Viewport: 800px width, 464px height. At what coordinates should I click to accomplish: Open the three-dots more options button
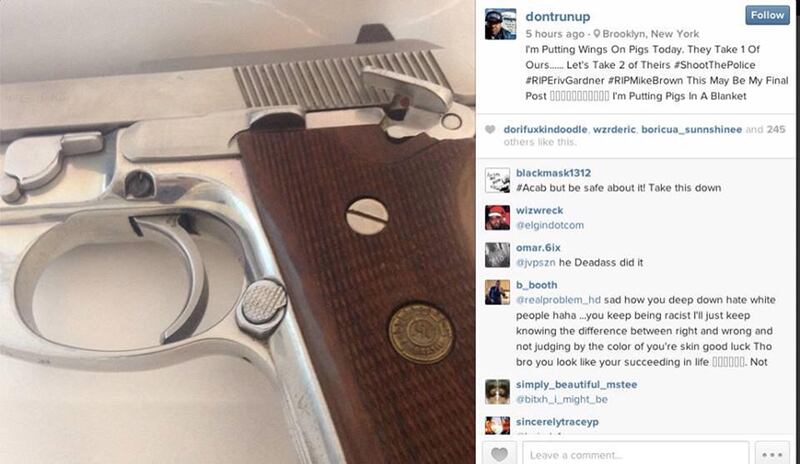coord(772,454)
